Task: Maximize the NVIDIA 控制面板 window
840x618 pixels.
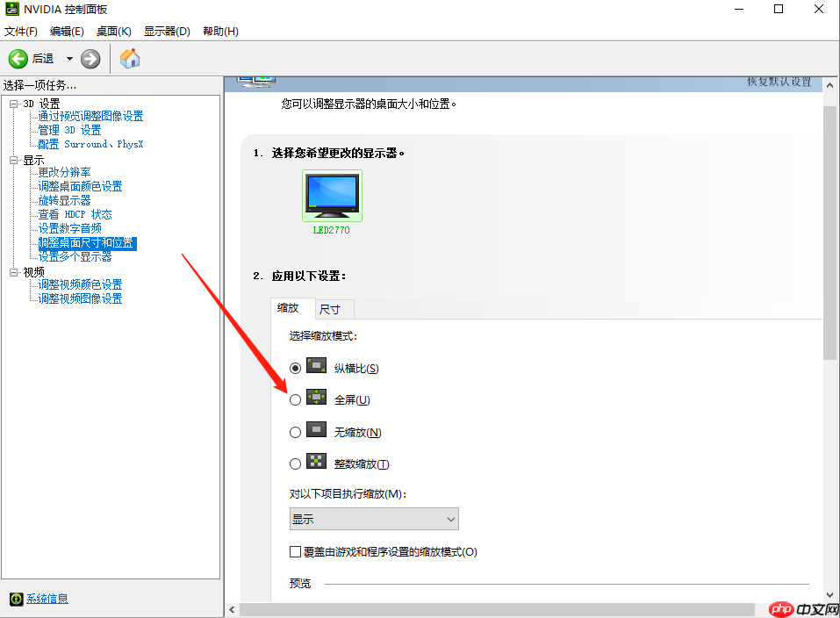Action: [779, 9]
